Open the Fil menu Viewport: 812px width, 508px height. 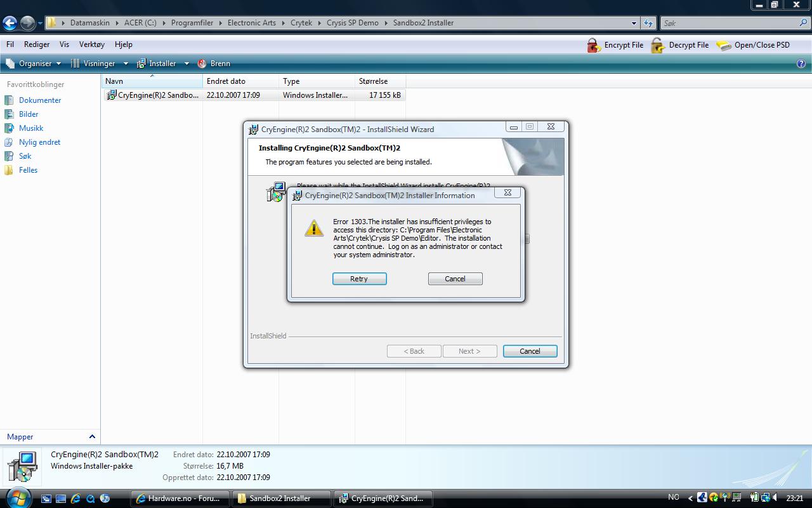pyautogui.click(x=10, y=44)
